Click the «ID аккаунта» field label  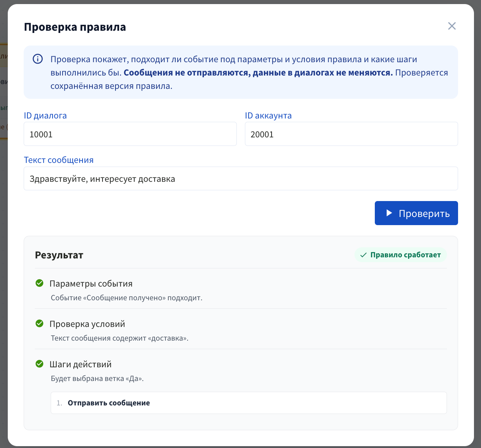[x=268, y=116]
